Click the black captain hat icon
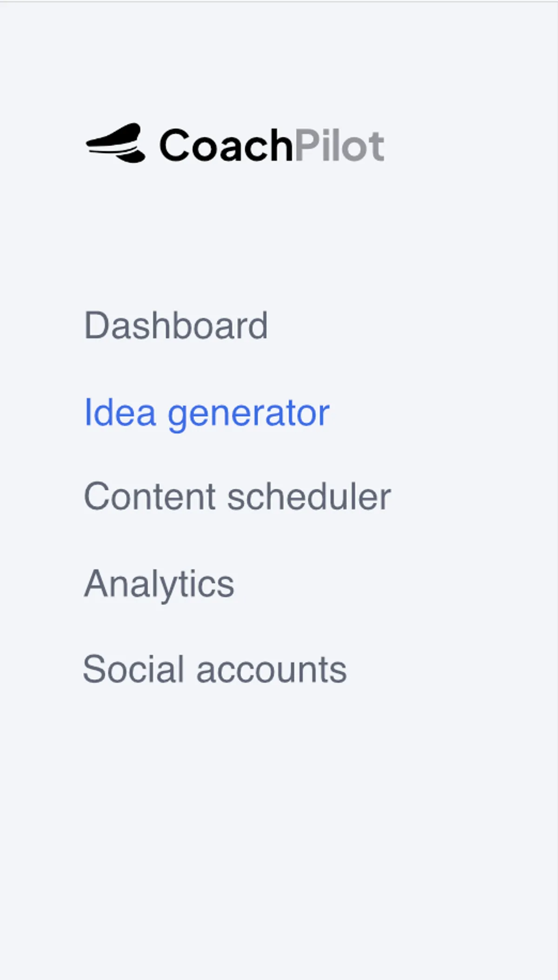The width and height of the screenshot is (558, 980). pos(116,143)
